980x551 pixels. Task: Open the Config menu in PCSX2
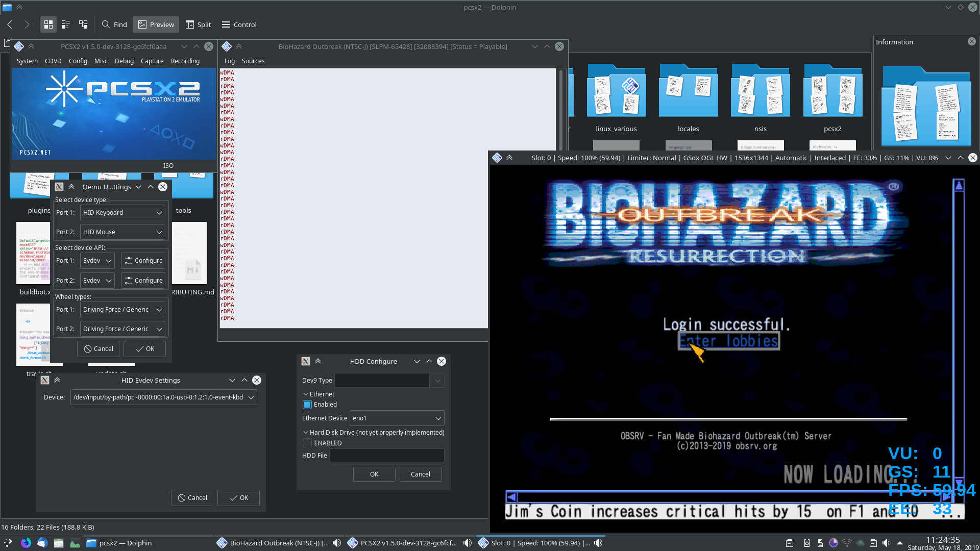click(x=78, y=61)
